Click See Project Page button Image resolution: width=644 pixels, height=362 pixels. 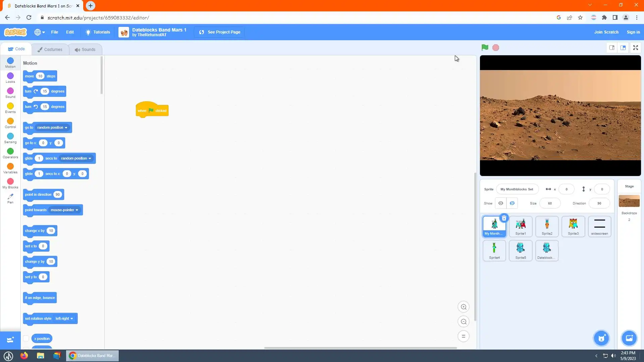tap(220, 32)
